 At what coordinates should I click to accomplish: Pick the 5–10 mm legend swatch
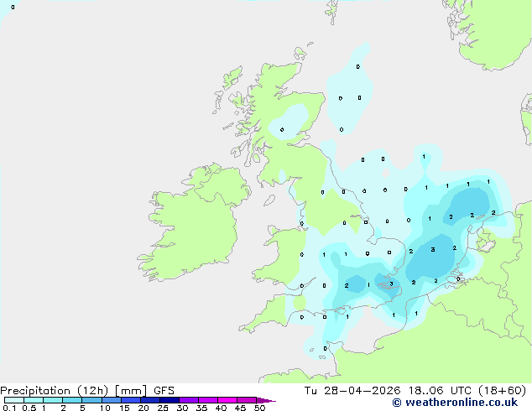91,400
